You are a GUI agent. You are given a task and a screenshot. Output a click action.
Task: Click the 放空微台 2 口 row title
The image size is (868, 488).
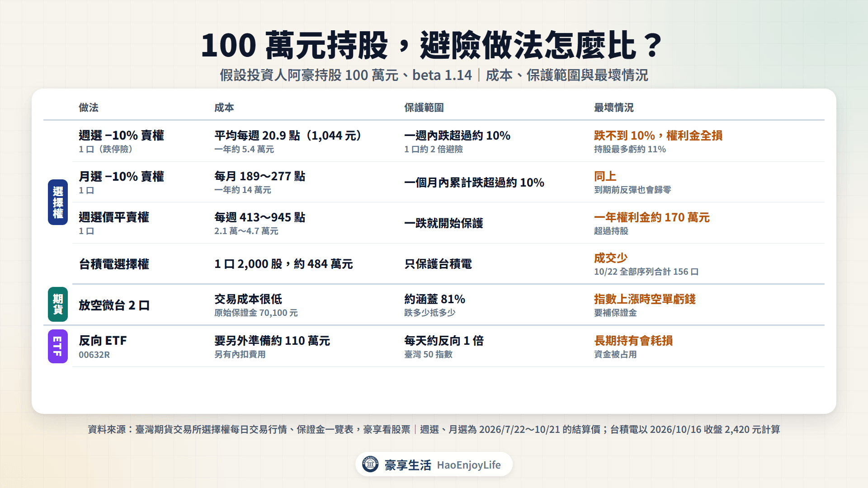pyautogui.click(x=114, y=305)
